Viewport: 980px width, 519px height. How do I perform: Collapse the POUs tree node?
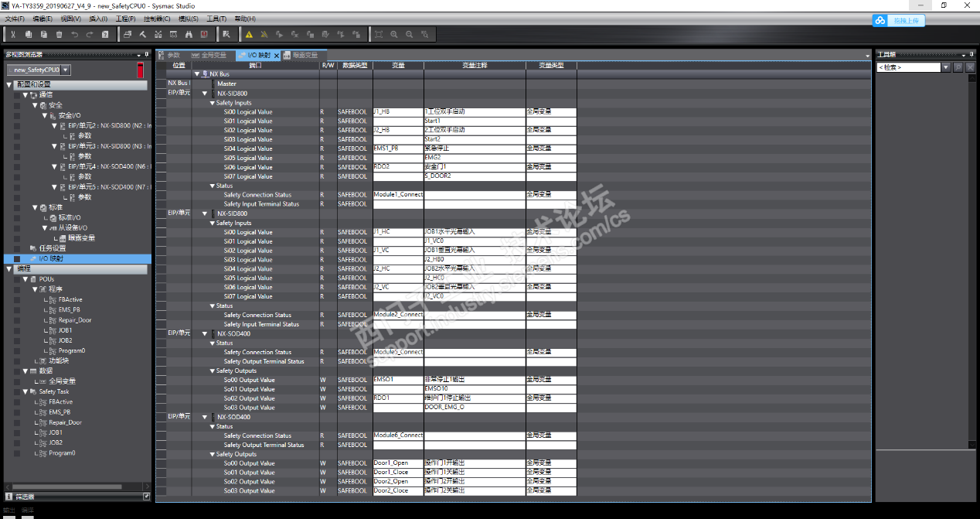pyautogui.click(x=25, y=279)
